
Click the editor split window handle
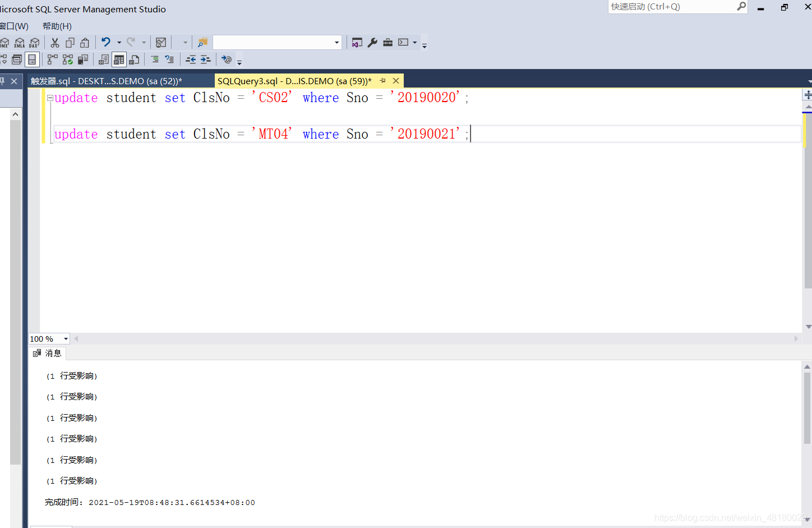coord(808,95)
